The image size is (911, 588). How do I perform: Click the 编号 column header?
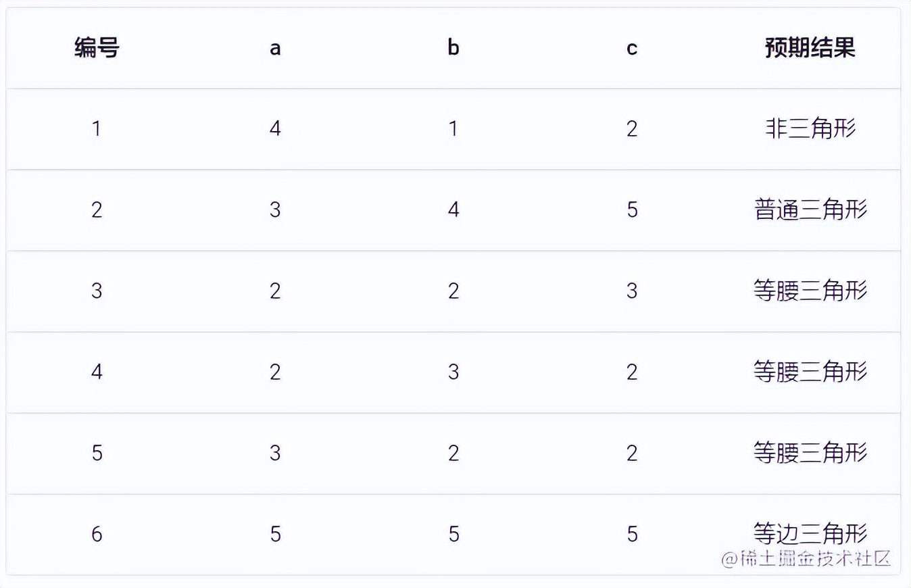pos(97,48)
